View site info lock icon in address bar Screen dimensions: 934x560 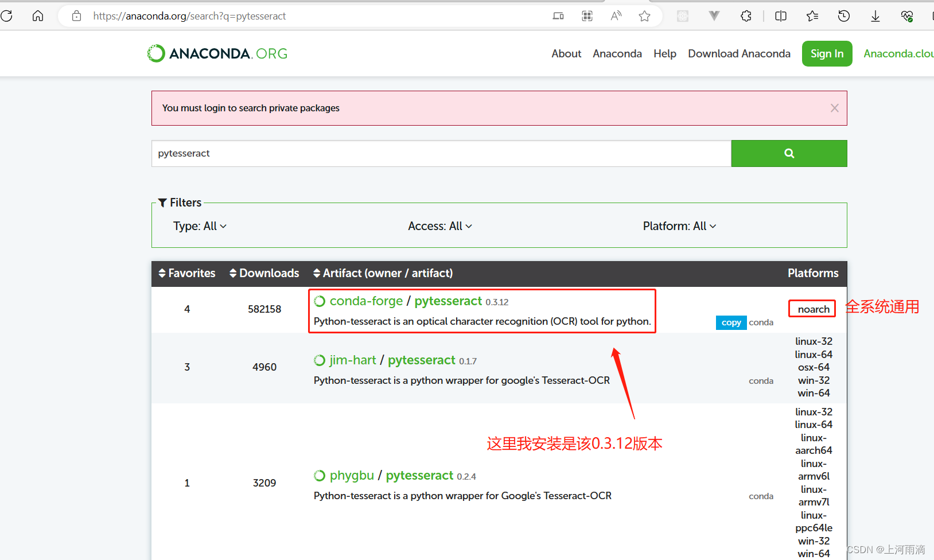(x=76, y=16)
